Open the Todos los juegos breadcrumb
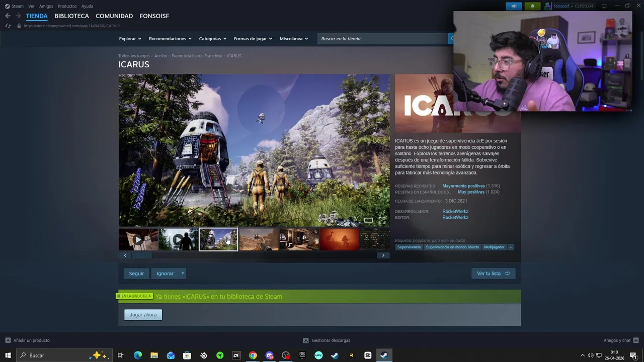The height and width of the screenshot is (362, 644). point(134,56)
